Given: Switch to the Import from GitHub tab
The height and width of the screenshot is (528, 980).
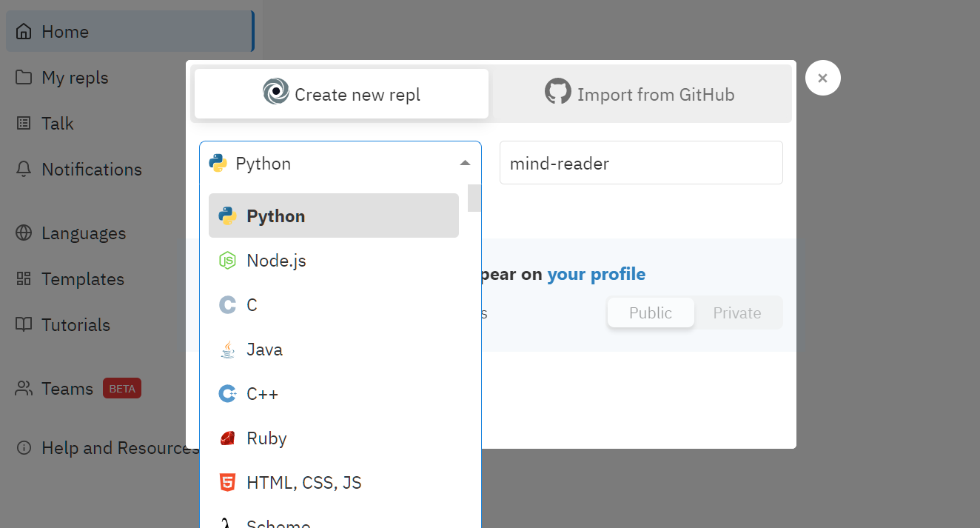Looking at the screenshot, I should click(640, 93).
